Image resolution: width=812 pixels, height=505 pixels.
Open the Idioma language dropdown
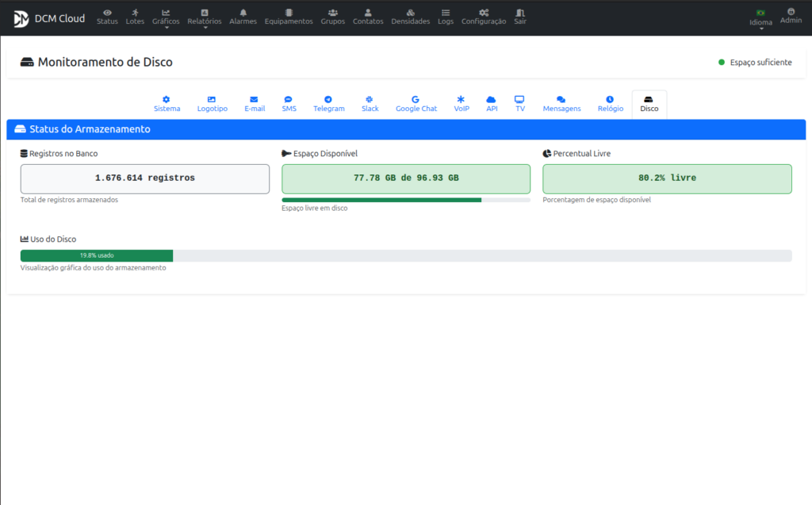coord(760,18)
